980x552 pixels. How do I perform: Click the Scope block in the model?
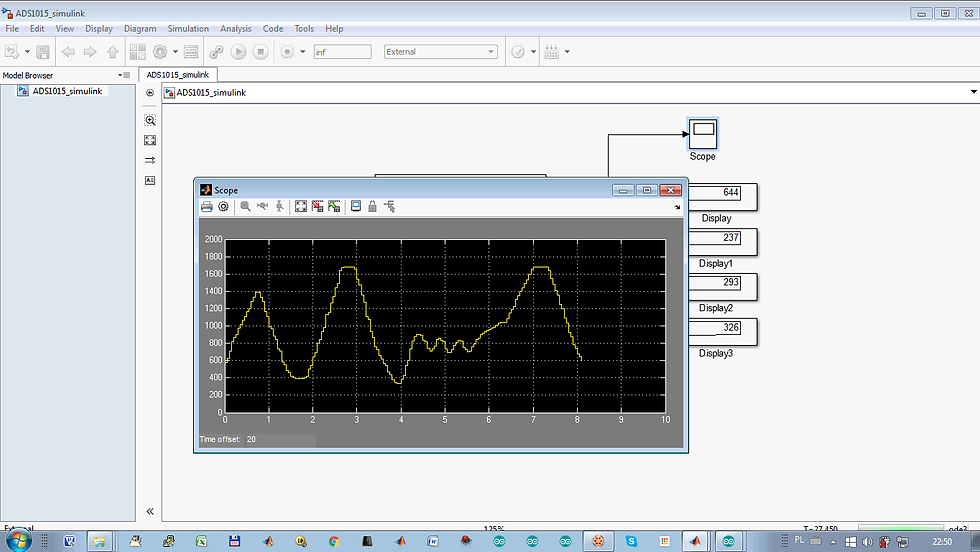click(703, 134)
